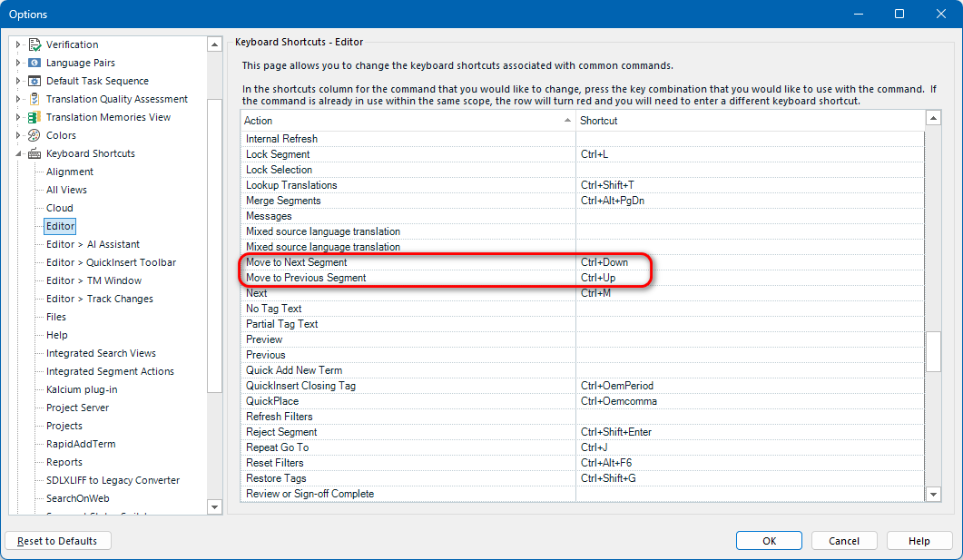This screenshot has height=560, width=963.
Task: Select the Move to Next Segment row
Action: 300,261
